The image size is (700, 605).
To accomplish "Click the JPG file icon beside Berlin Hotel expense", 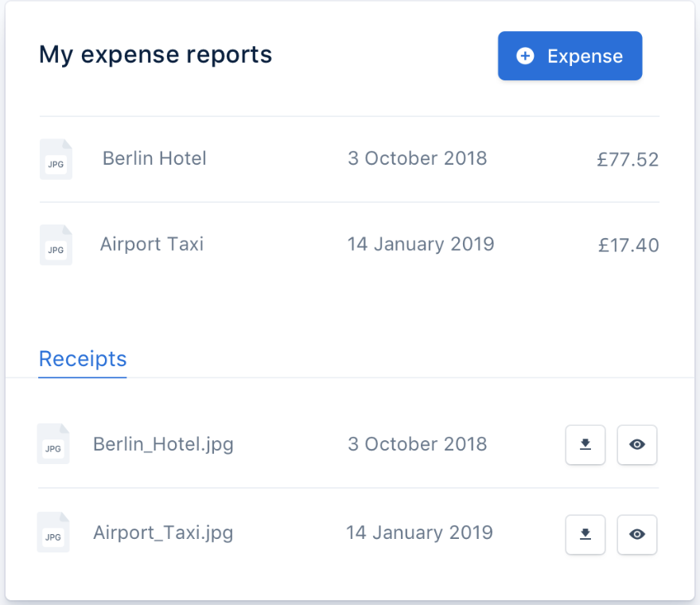I will [56, 159].
